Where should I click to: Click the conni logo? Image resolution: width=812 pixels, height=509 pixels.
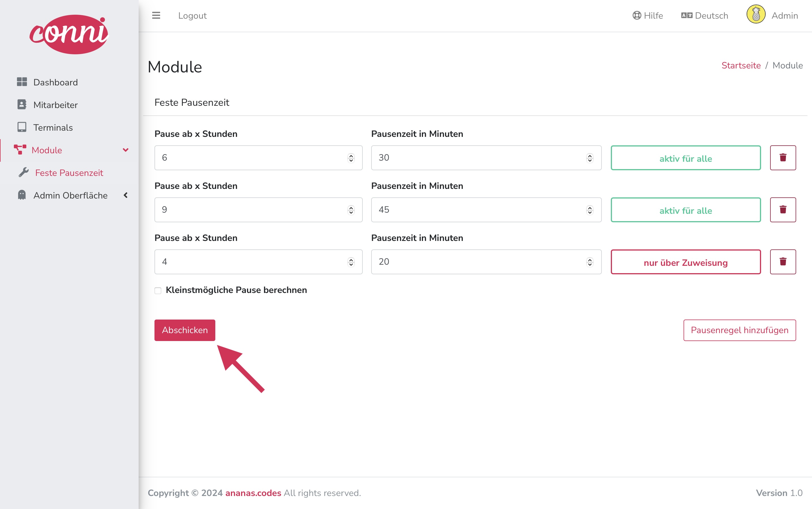pyautogui.click(x=69, y=34)
